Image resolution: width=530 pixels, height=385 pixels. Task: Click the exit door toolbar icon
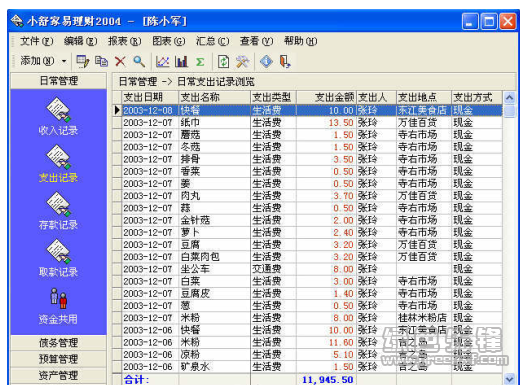tap(285, 62)
